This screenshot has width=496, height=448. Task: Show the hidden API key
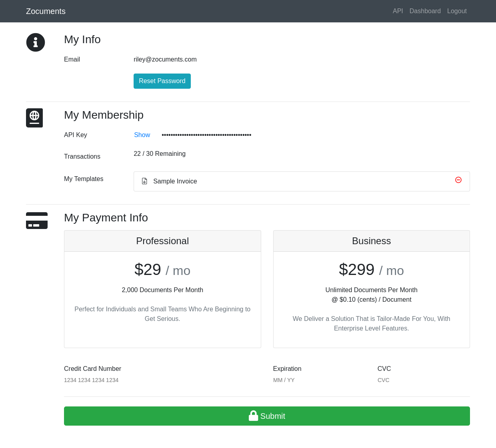pyautogui.click(x=142, y=135)
